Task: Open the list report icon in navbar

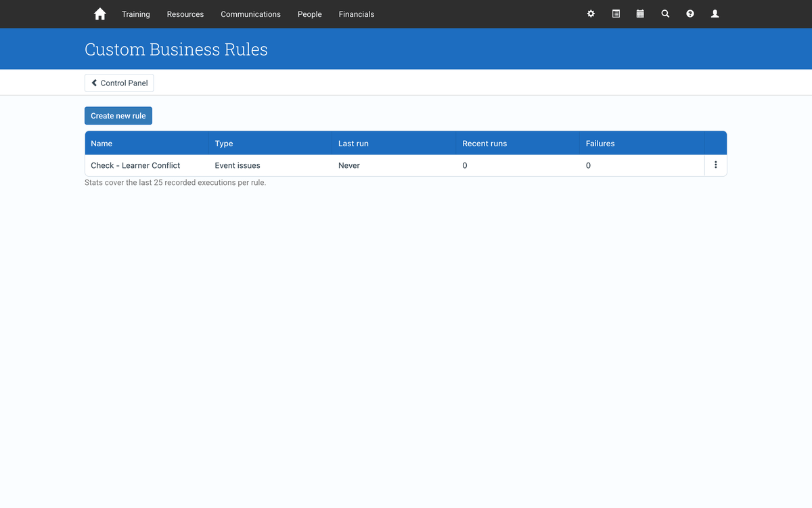Action: [x=616, y=14]
